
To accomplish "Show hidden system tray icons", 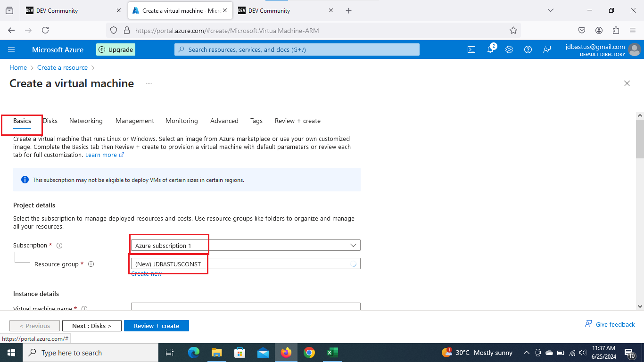I will [x=527, y=353].
